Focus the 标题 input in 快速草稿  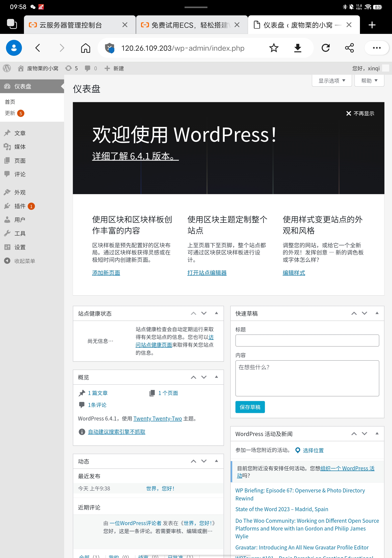click(x=307, y=341)
